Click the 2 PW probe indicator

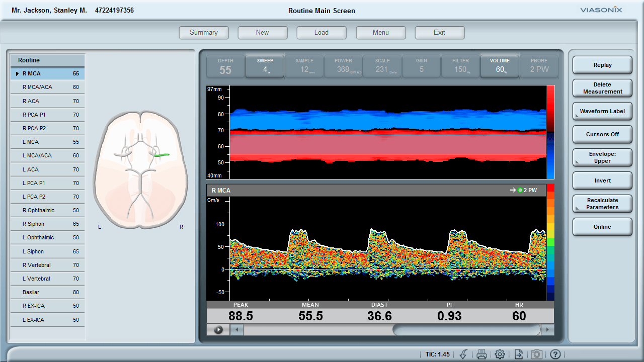[539, 66]
